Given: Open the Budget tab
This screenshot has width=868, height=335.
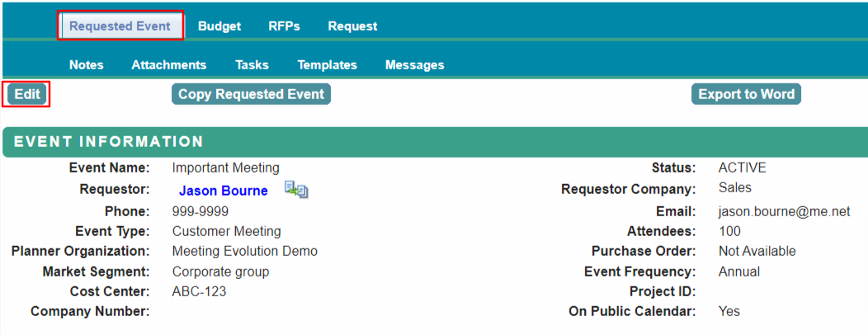Looking at the screenshot, I should (219, 26).
